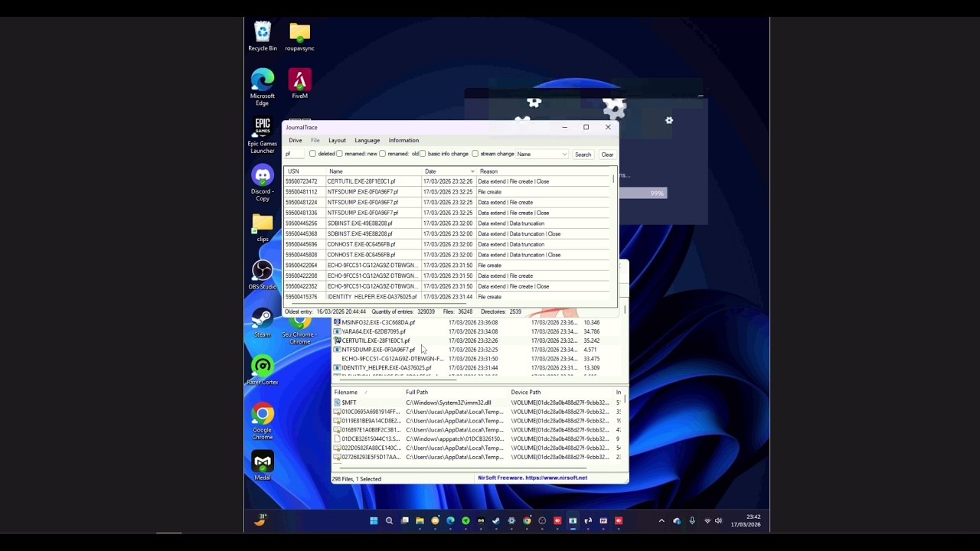Open the roupavsync folder on desktop
Screen dimensions: 980x551
299,37
